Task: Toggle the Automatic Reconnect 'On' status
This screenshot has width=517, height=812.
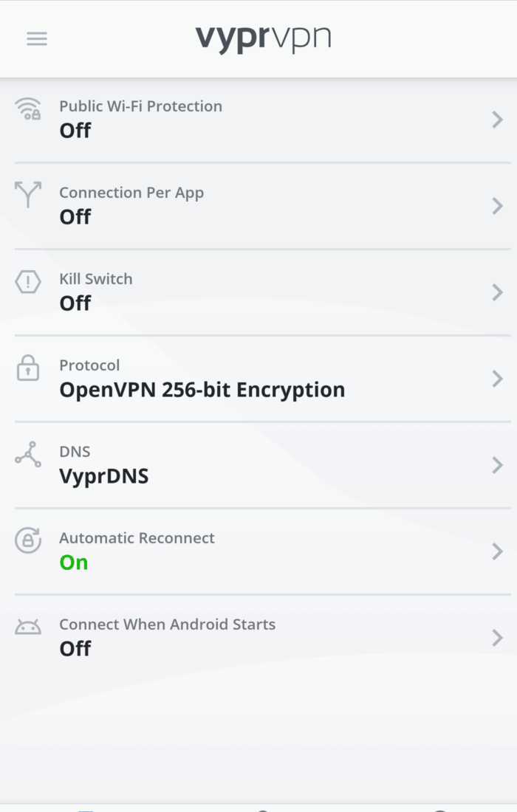Action: coord(74,562)
